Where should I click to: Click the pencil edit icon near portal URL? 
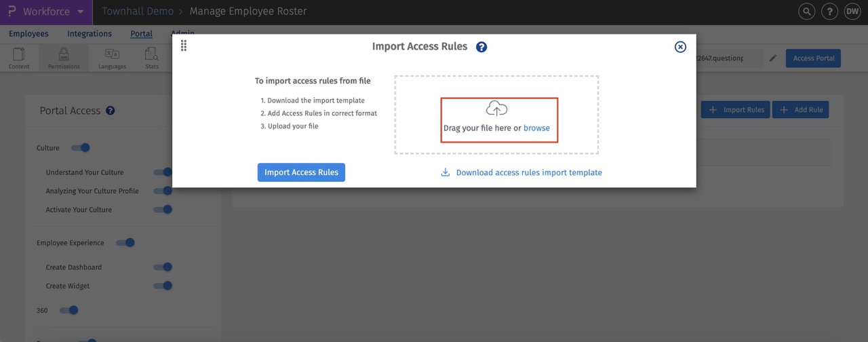tap(772, 58)
